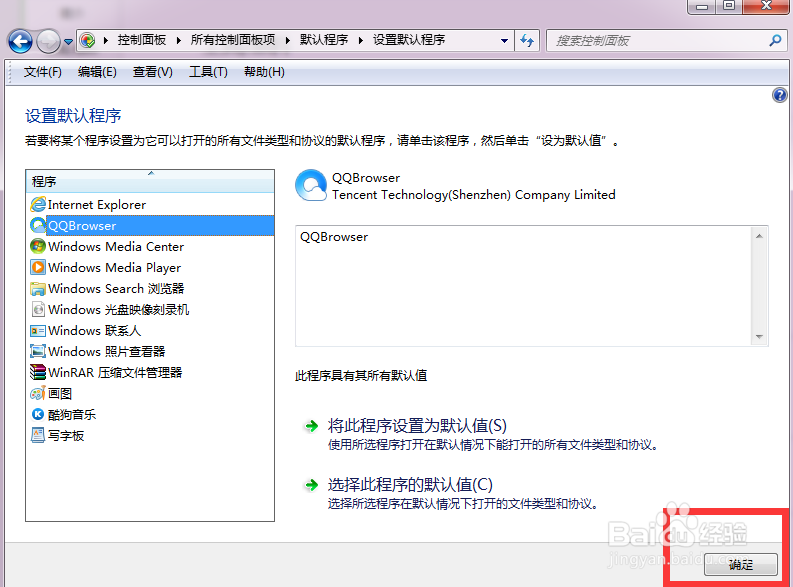
Task: Select Windows Media Center in list
Action: pos(150,247)
